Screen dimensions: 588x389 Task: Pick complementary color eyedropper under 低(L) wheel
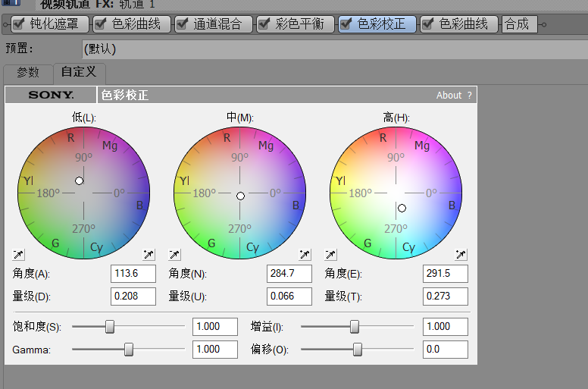tap(18, 255)
